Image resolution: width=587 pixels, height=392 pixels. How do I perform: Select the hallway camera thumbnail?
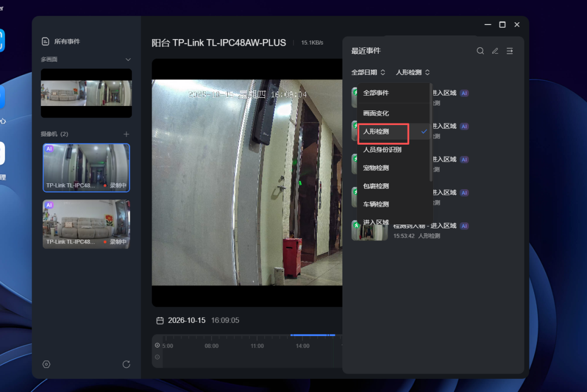point(86,168)
